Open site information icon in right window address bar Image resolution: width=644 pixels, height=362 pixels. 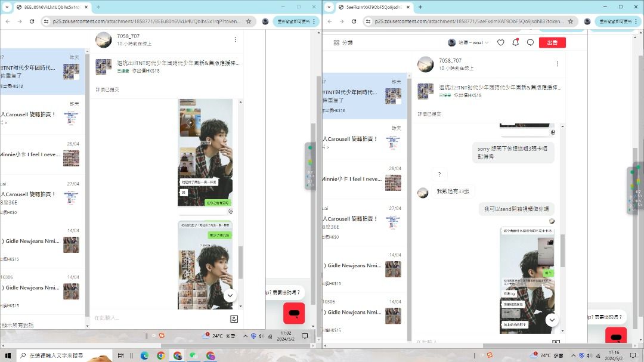pos(368,21)
